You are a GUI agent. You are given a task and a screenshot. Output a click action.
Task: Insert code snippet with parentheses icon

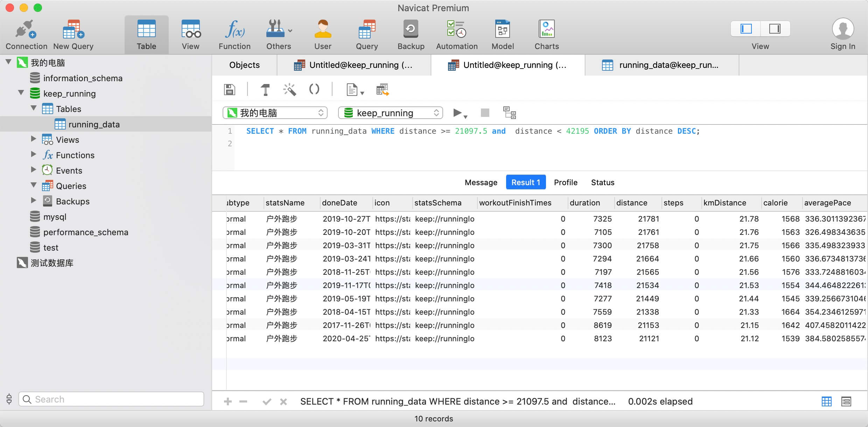tap(314, 89)
